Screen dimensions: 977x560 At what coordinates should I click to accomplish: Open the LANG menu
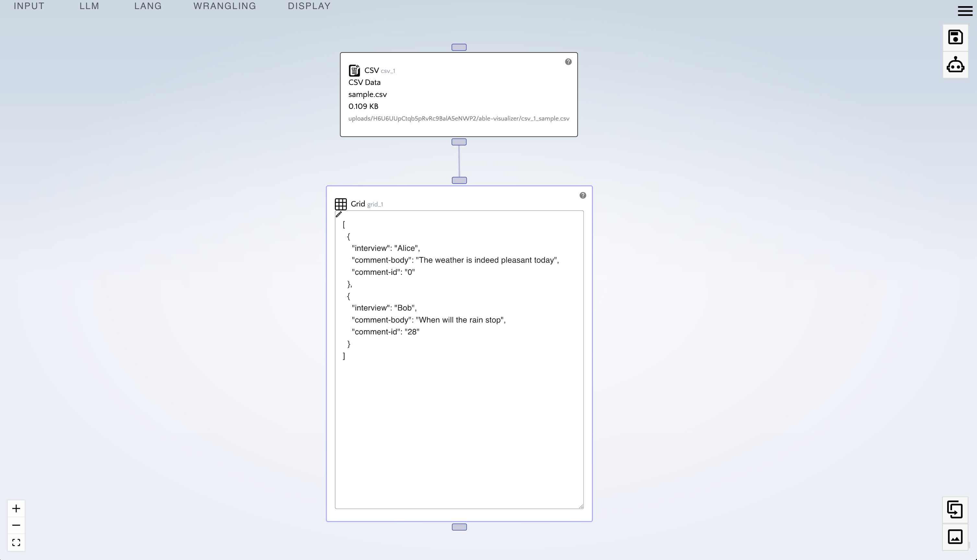coord(148,6)
